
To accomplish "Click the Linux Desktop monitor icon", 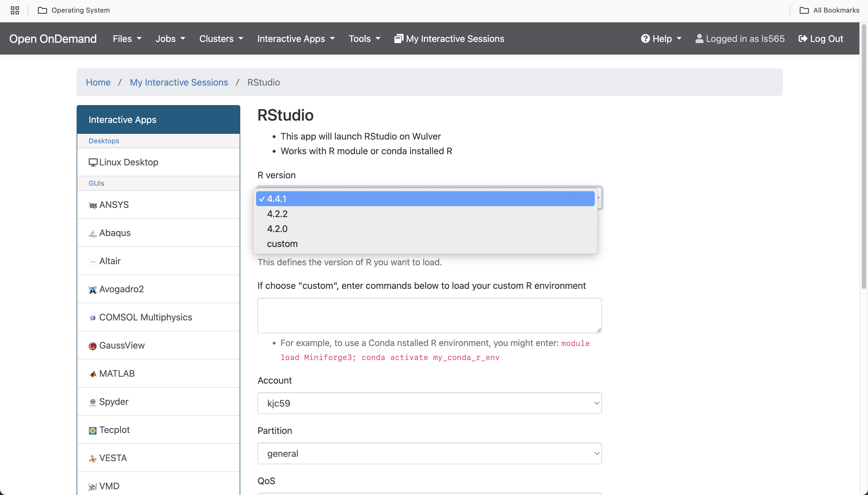I will click(x=93, y=162).
